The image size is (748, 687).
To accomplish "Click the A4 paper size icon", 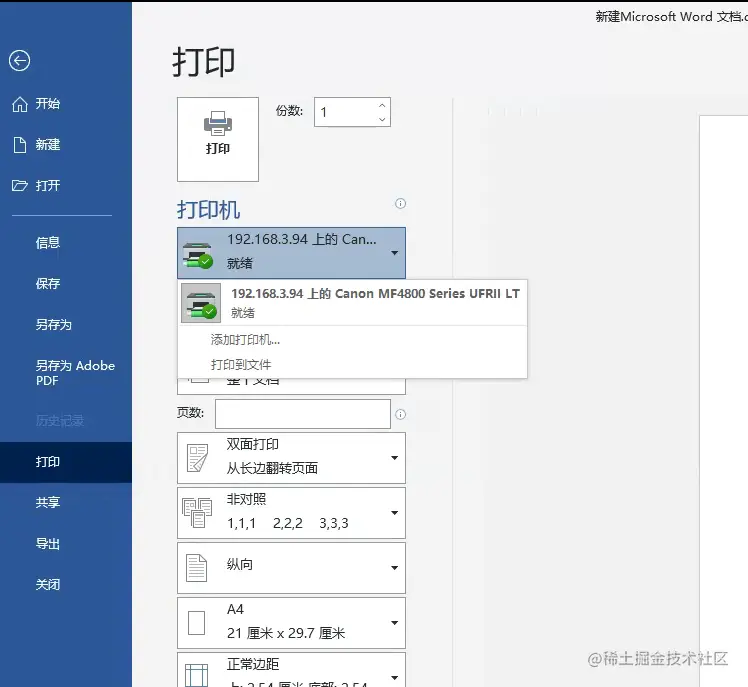I will 196,623.
